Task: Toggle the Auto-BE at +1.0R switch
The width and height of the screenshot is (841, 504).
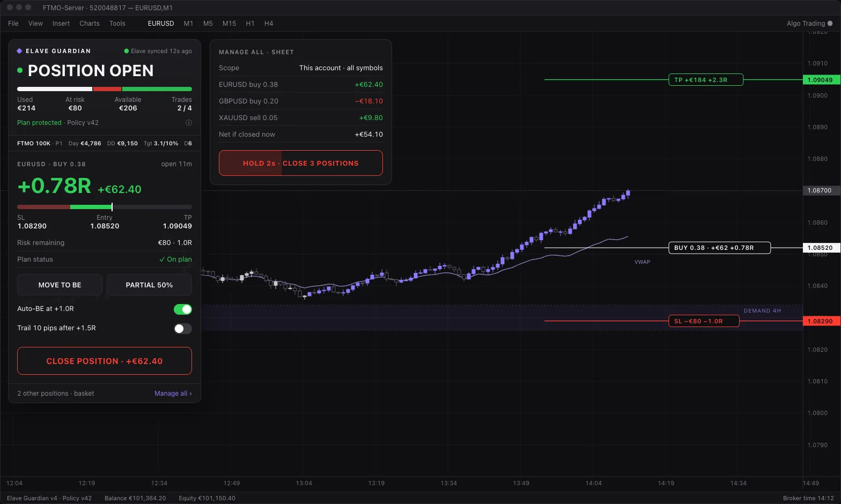Action: pyautogui.click(x=183, y=309)
